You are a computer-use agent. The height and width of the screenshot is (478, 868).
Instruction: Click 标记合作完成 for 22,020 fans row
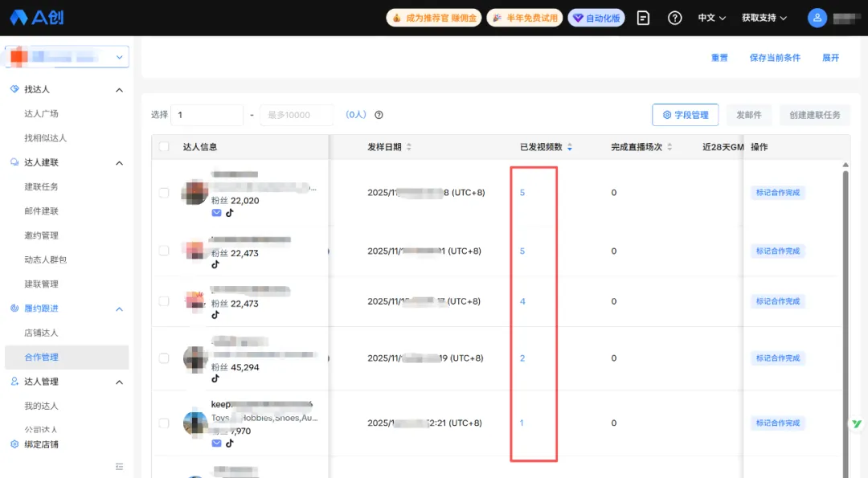pyautogui.click(x=778, y=193)
